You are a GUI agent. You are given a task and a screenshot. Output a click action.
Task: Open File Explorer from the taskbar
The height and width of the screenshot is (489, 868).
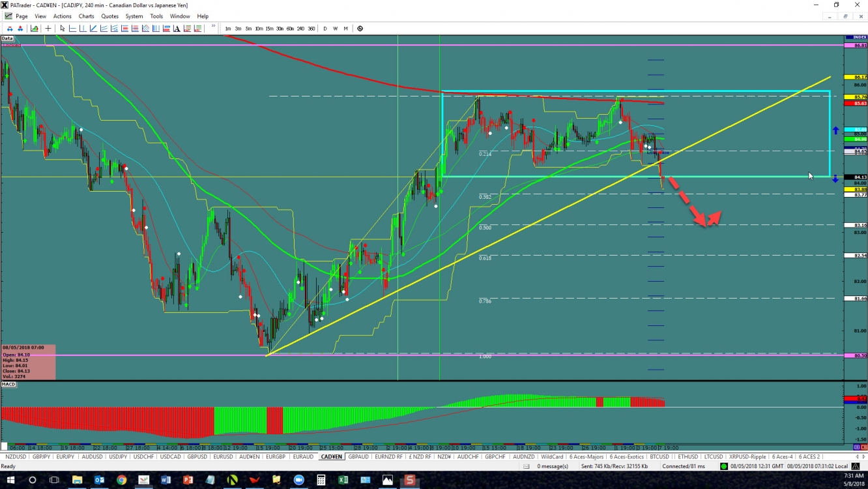(77, 481)
